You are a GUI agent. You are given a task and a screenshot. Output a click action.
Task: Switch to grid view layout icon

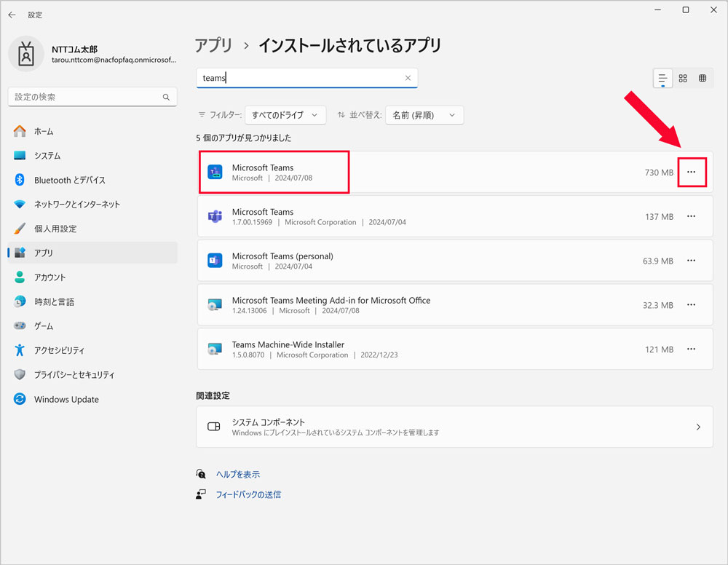pyautogui.click(x=683, y=79)
